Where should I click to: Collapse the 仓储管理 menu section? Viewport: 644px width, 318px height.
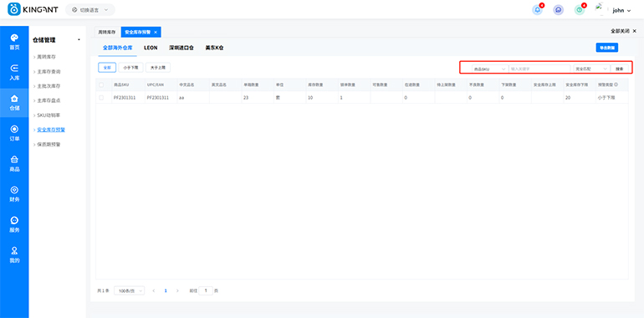point(79,40)
